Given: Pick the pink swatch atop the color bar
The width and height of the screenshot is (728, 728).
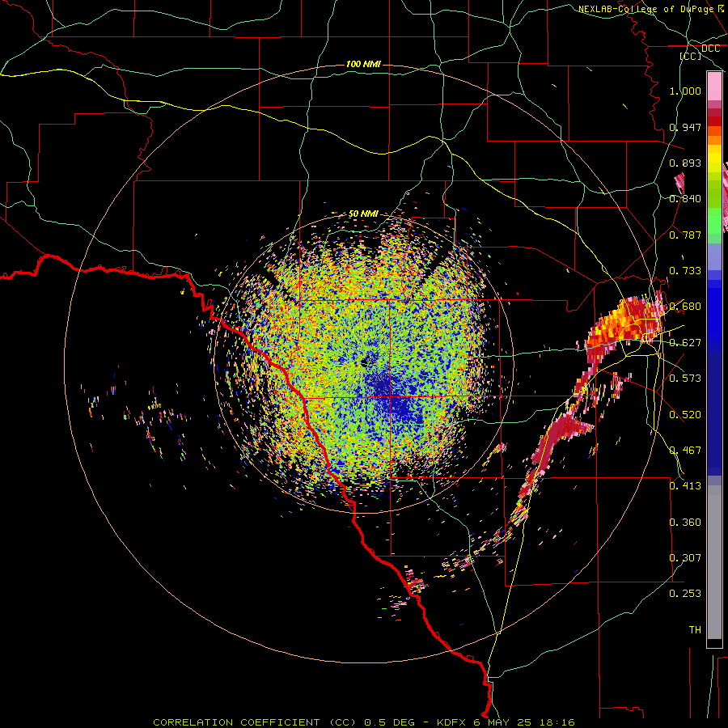Looking at the screenshot, I should [714, 87].
